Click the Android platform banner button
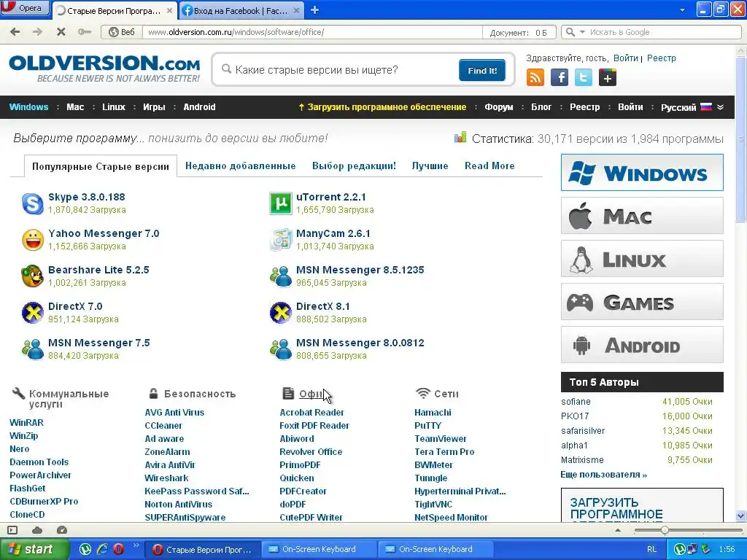This screenshot has width=747, height=560. pyautogui.click(x=642, y=345)
